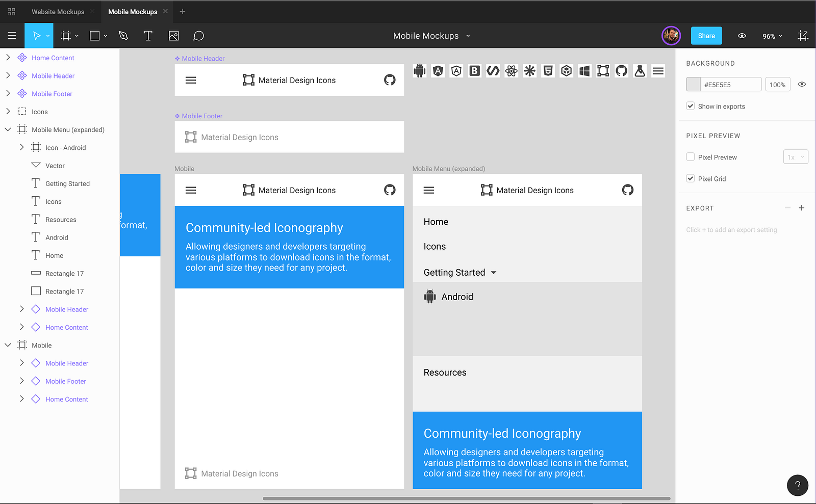This screenshot has width=816, height=504.
Task: Choose the Image insert tool
Action: (x=173, y=36)
